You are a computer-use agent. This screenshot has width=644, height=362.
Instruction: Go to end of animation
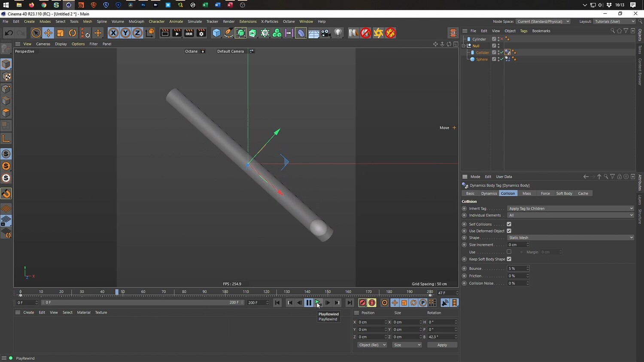click(x=349, y=303)
